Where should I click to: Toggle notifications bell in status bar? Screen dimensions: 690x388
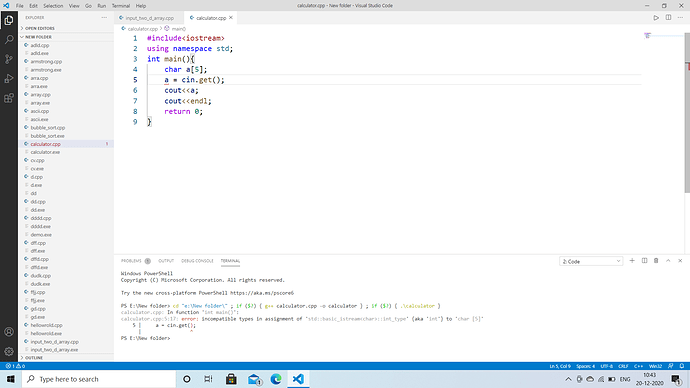682,366
